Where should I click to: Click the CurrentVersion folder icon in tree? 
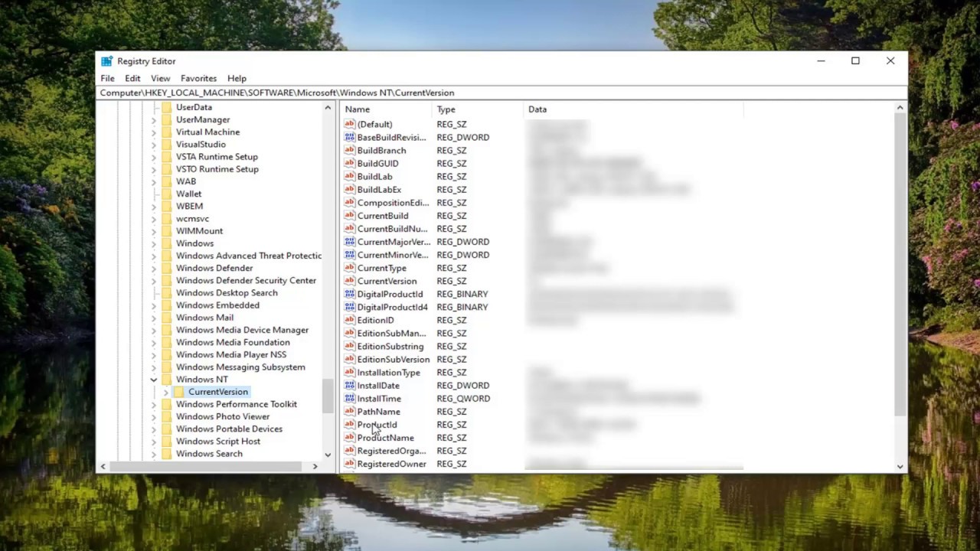[179, 392]
